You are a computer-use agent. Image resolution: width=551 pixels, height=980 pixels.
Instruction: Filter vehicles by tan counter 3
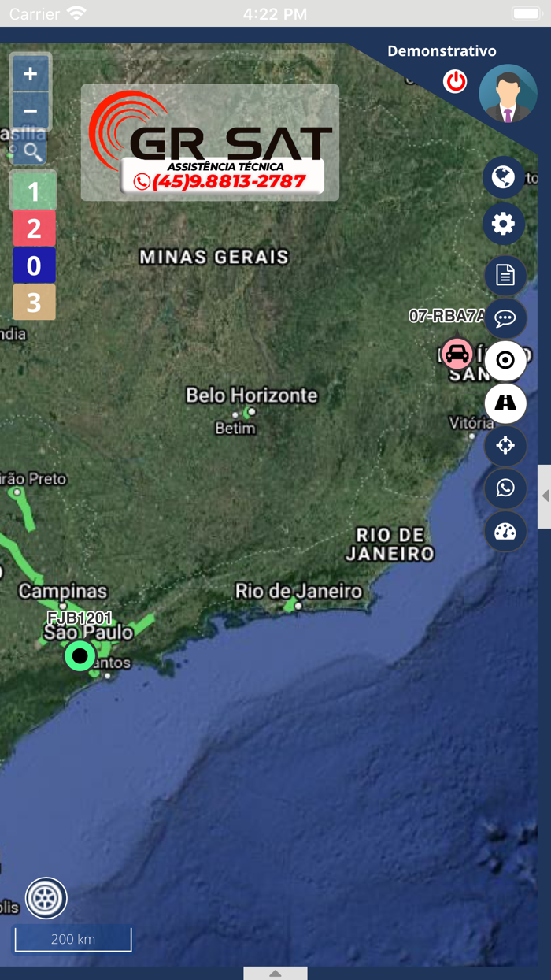pos(34,303)
